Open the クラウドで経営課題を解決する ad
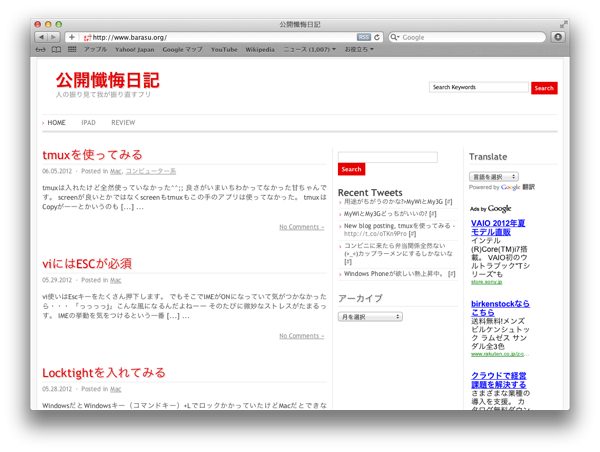The width and height of the screenshot is (600, 452). coord(499,380)
